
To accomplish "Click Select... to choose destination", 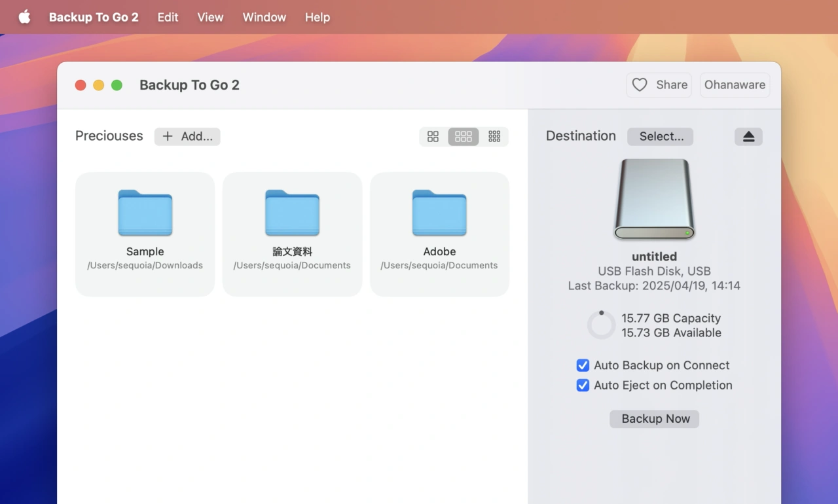I will [660, 136].
